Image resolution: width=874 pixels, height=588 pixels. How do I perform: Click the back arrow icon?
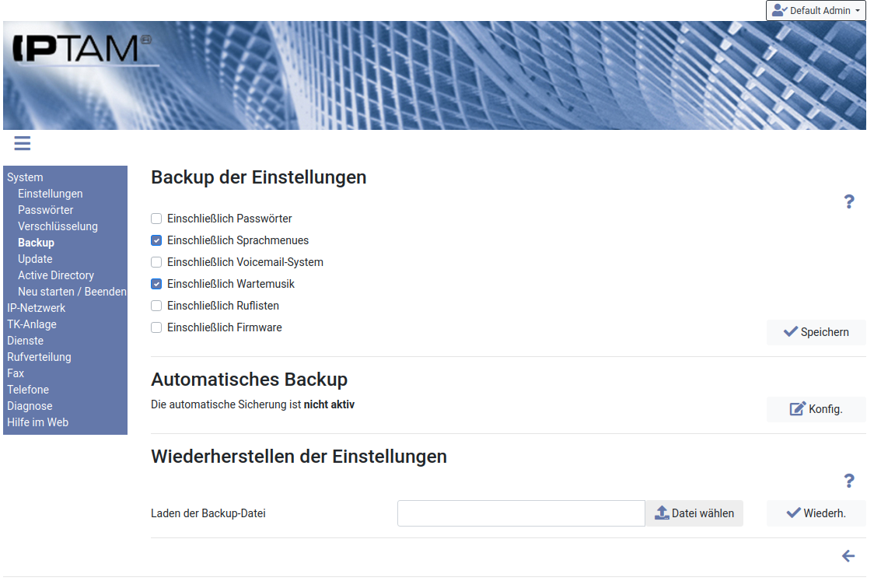pyautogui.click(x=848, y=556)
